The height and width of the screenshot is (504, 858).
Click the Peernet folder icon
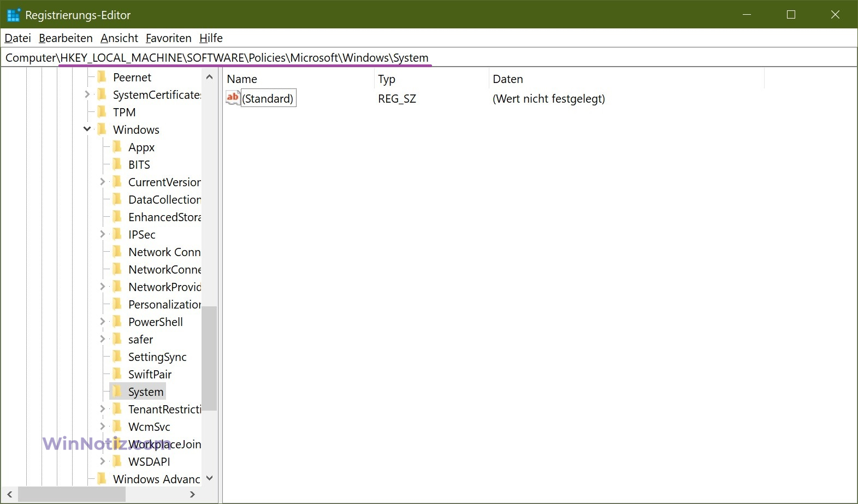[102, 77]
